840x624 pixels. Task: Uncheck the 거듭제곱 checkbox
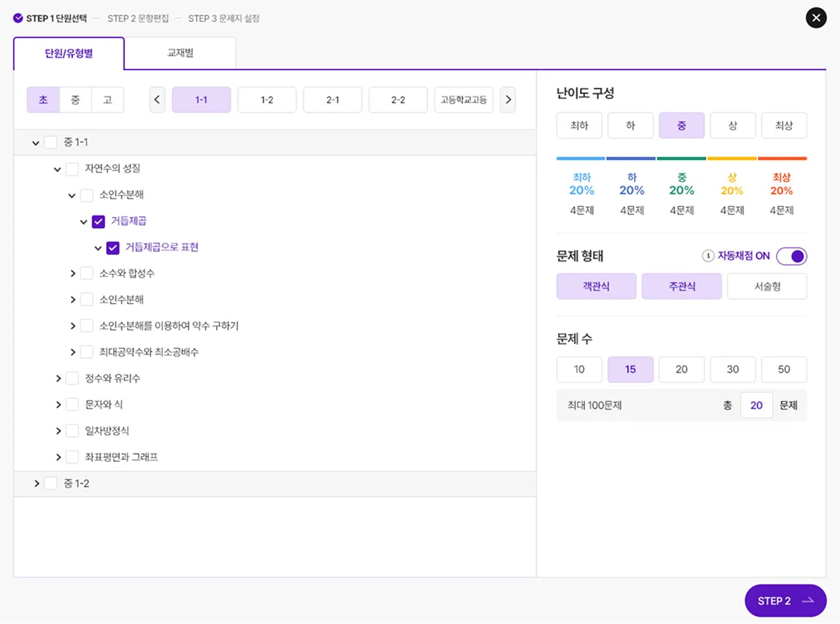[98, 221]
